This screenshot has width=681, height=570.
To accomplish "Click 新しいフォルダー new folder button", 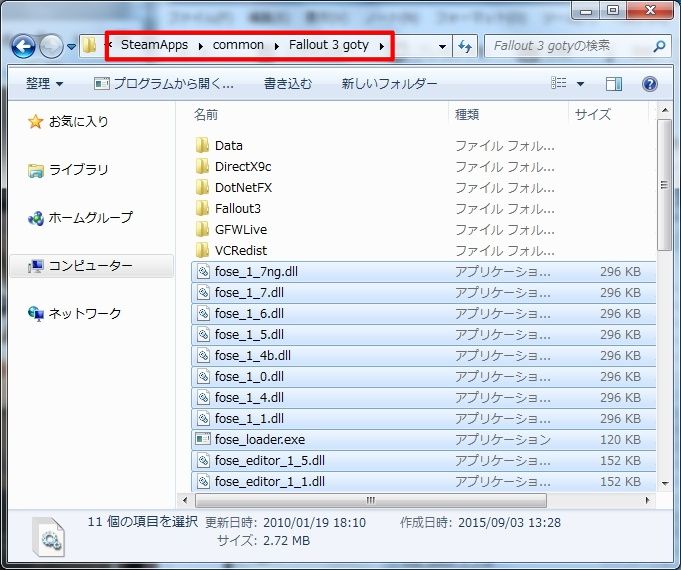I will (x=389, y=83).
